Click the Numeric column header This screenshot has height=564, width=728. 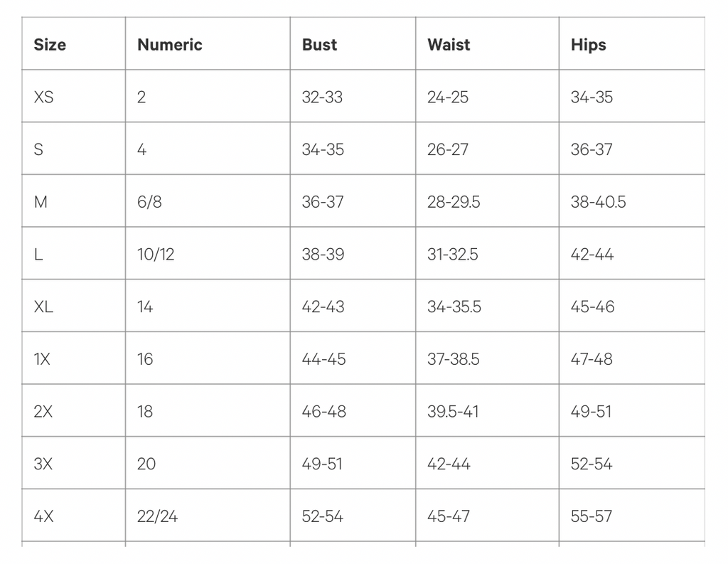[x=169, y=45]
